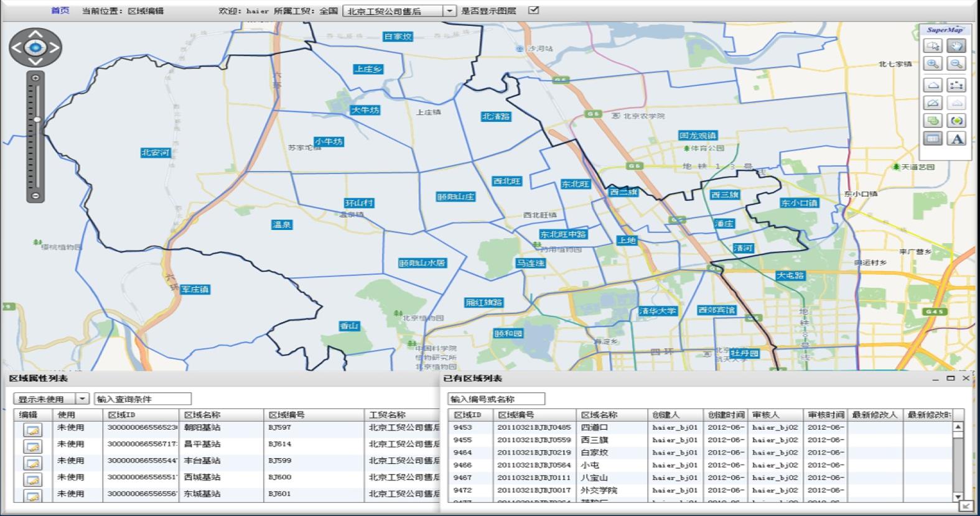The image size is (980, 516).
Task: Click the 北安河 map region label
Action: [155, 152]
